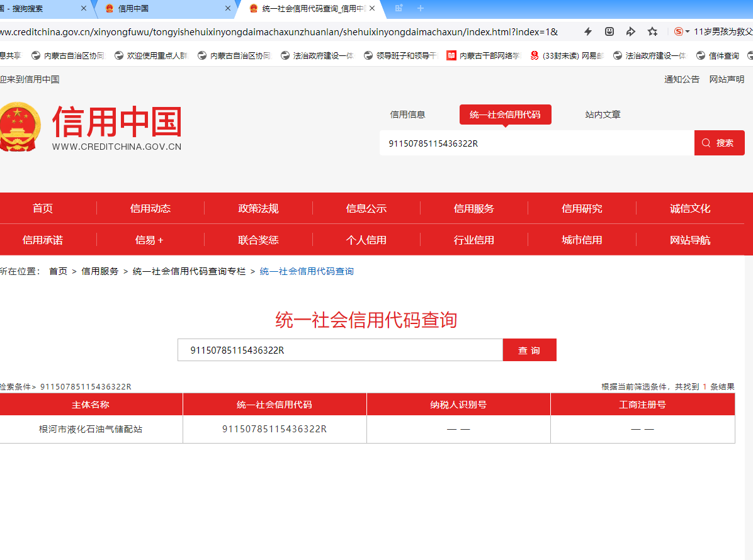Open 信息公示 in the navigation bar
This screenshot has height=560, width=753.
pyautogui.click(x=366, y=208)
